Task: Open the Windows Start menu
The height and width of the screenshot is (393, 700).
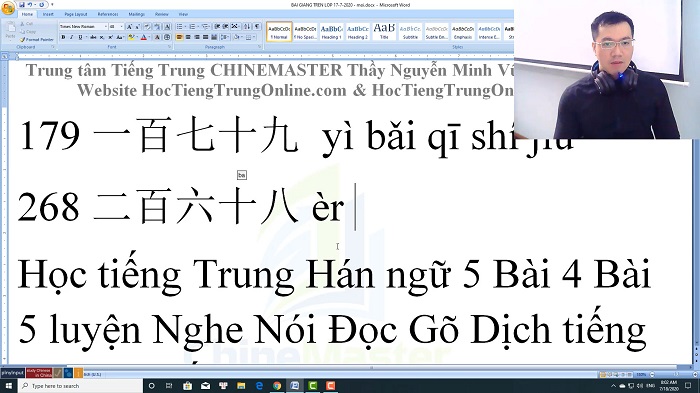Action: point(8,385)
